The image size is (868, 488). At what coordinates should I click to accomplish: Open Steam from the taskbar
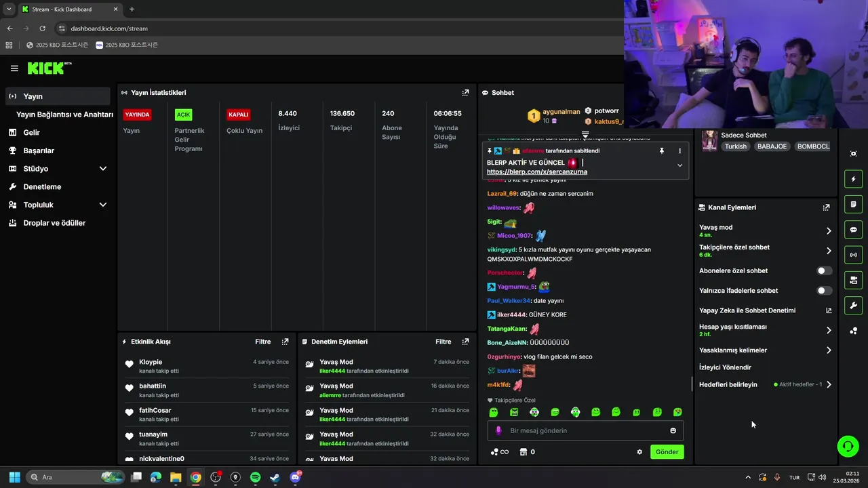[x=275, y=477]
